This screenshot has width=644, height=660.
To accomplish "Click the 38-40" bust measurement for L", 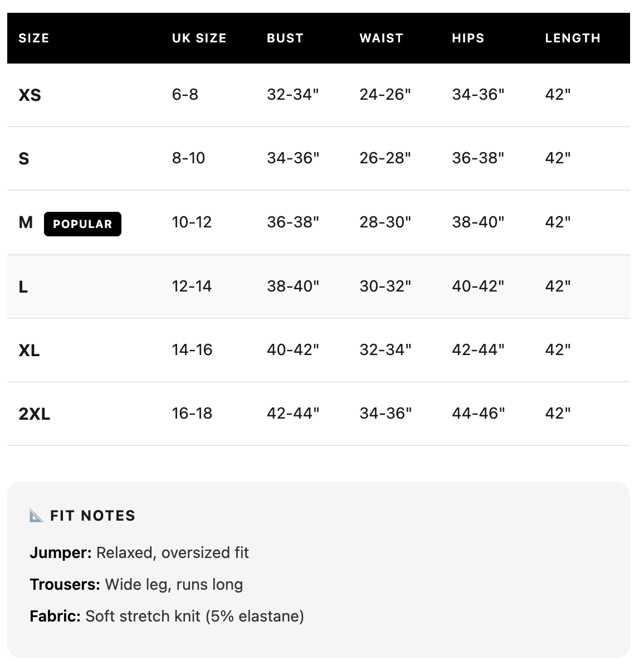I will (x=293, y=287).
